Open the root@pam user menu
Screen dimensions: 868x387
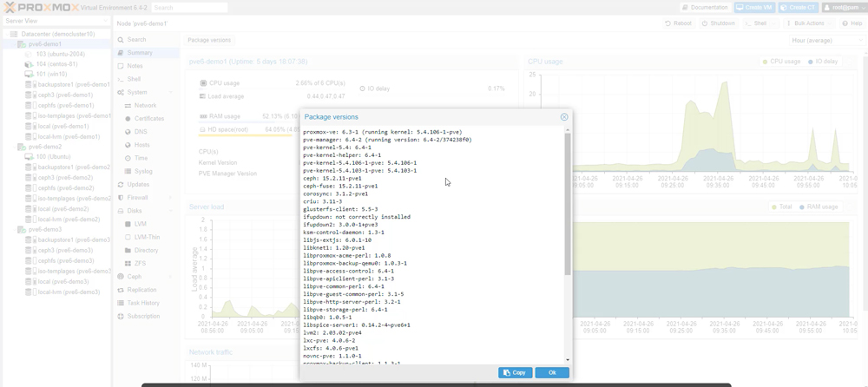coord(844,7)
